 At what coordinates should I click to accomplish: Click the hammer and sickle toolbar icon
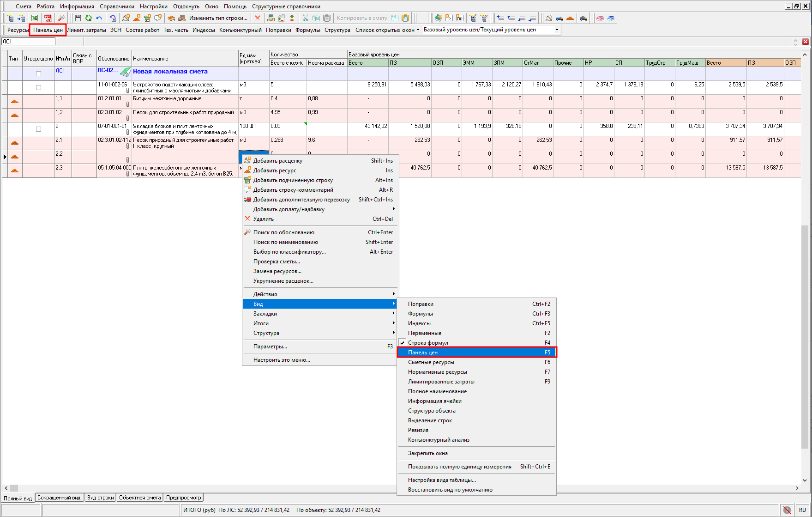(x=548, y=18)
